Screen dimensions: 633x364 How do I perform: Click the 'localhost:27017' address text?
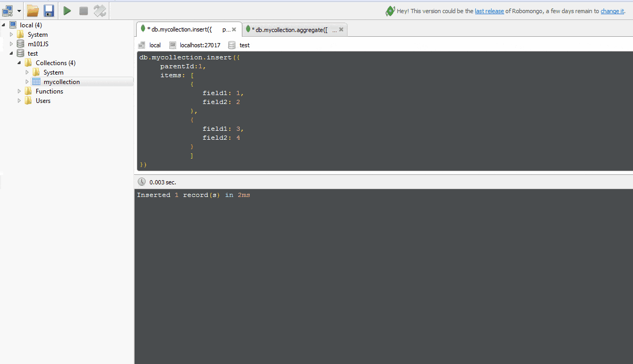[200, 45]
